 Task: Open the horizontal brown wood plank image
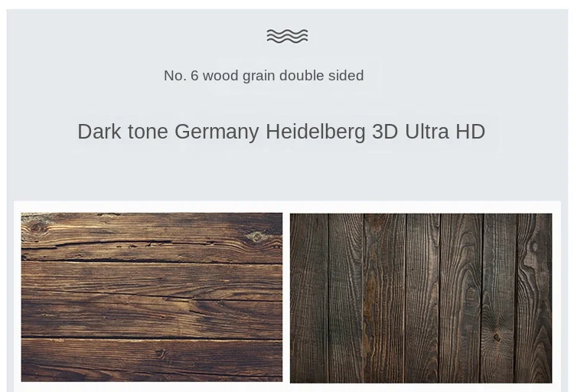(152, 297)
